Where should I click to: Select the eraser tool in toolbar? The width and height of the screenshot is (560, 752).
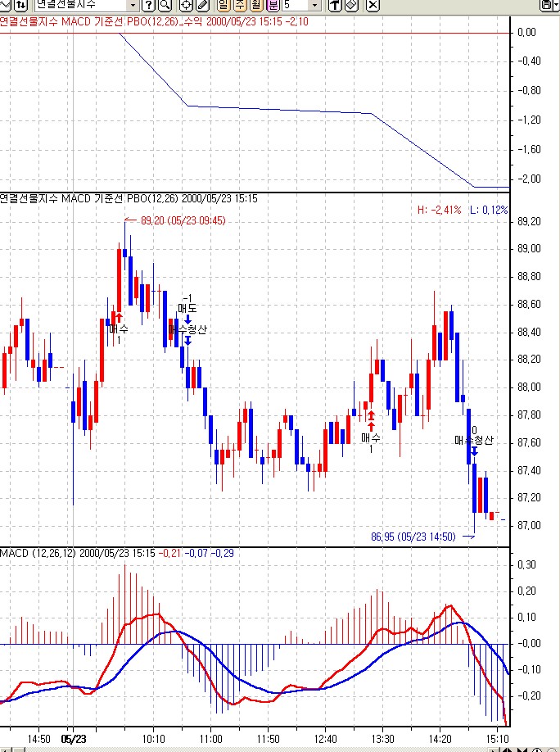[201, 5]
